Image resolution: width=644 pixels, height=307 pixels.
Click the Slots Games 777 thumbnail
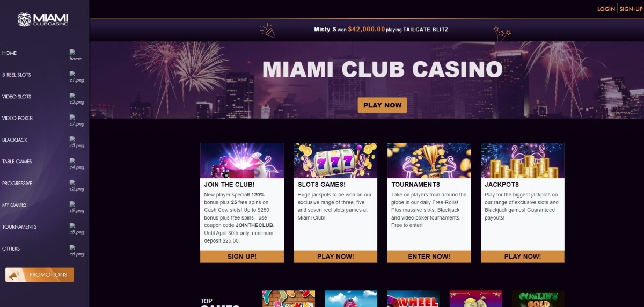tap(335, 160)
